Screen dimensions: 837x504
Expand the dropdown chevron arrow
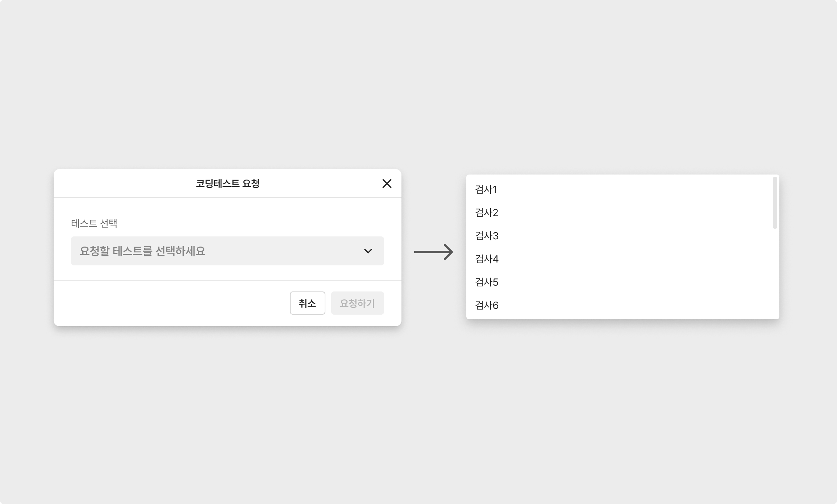tap(368, 251)
